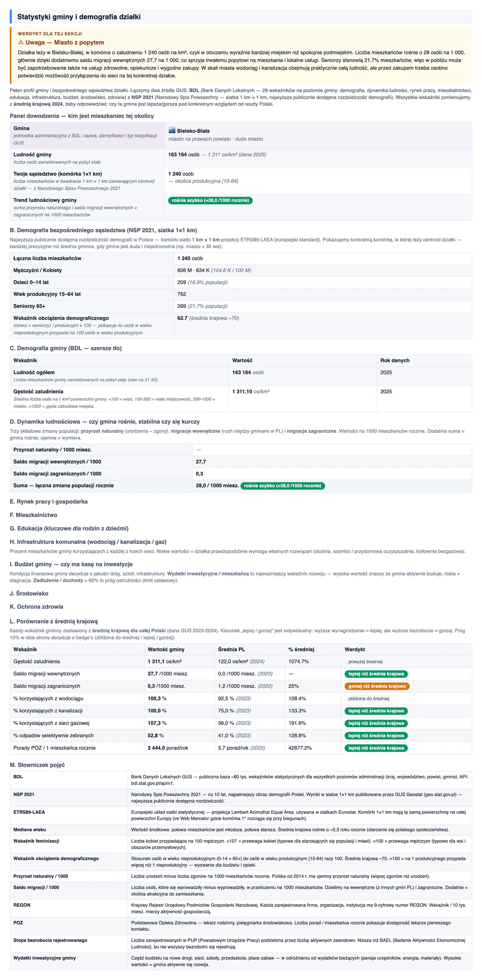
Task: Click heading 'C. Demografia gminy (BDL — szersze tło)'
Action: coord(66,348)
